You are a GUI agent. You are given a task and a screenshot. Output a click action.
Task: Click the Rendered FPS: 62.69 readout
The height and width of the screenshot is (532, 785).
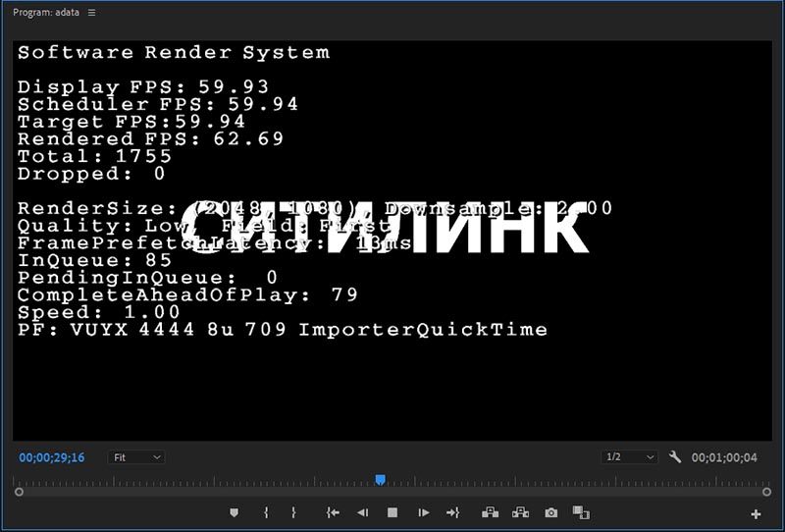coord(151,138)
